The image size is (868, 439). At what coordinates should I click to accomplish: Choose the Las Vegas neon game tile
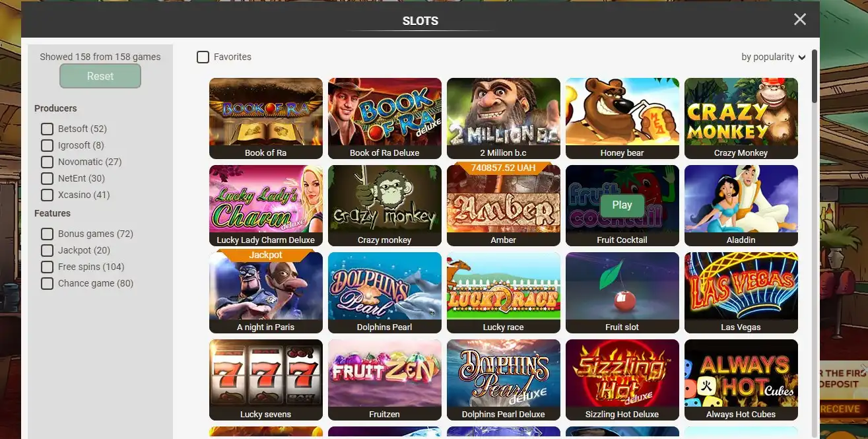click(741, 292)
